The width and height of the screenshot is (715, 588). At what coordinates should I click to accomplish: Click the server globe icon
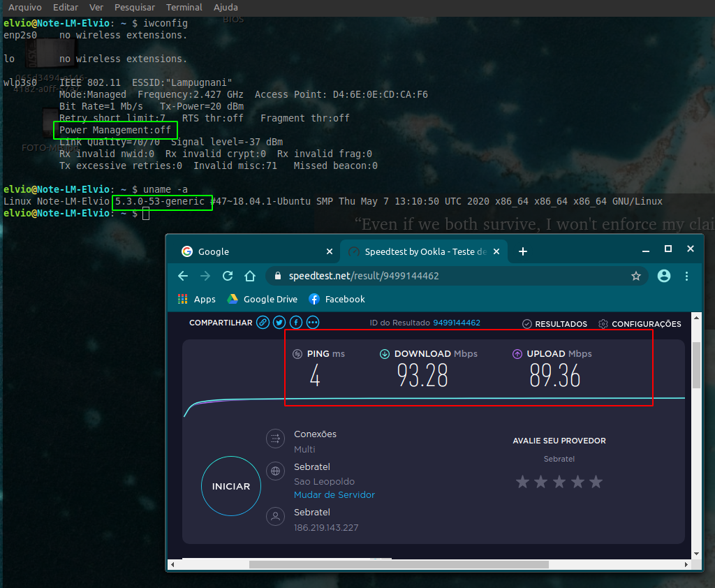[x=275, y=471]
